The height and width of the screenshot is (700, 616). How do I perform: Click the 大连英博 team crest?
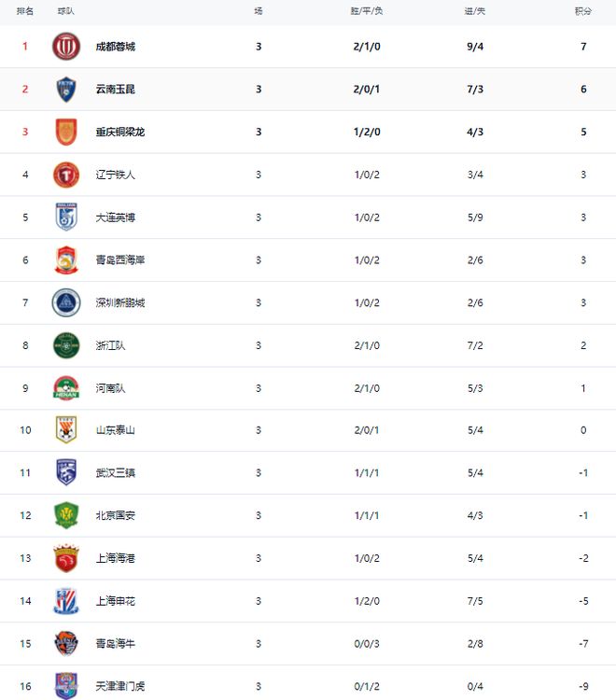[66, 217]
